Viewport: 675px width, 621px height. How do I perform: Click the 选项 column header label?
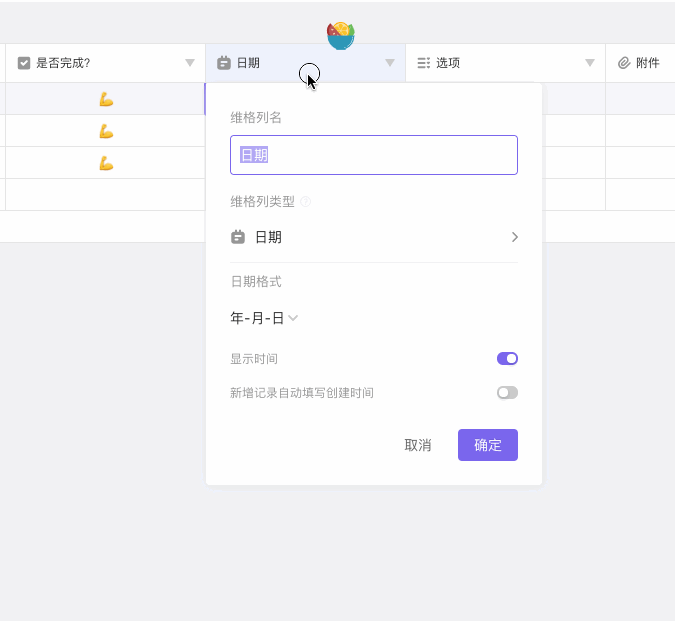[x=448, y=63]
